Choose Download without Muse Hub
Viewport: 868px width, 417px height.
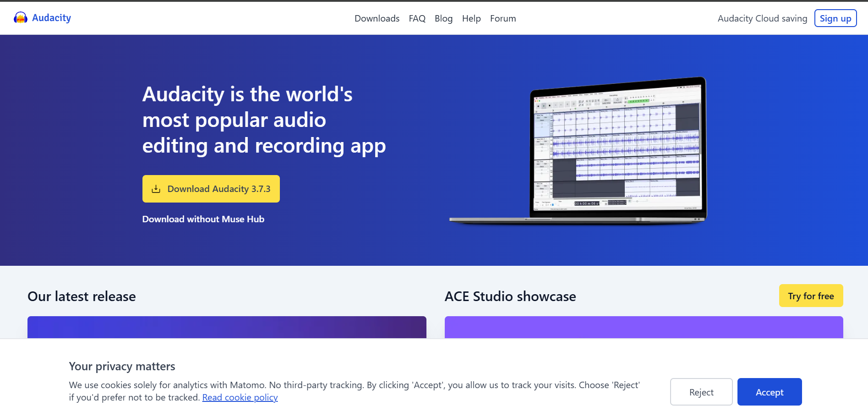(x=203, y=219)
